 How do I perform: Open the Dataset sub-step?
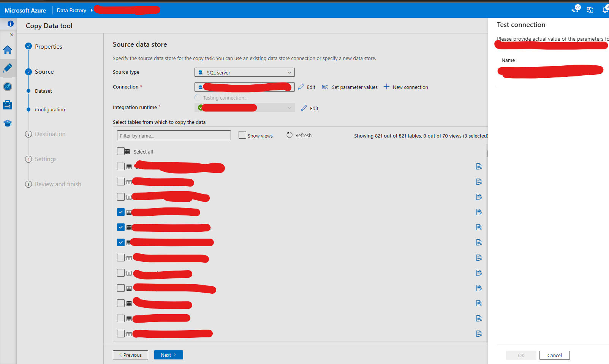coord(43,91)
